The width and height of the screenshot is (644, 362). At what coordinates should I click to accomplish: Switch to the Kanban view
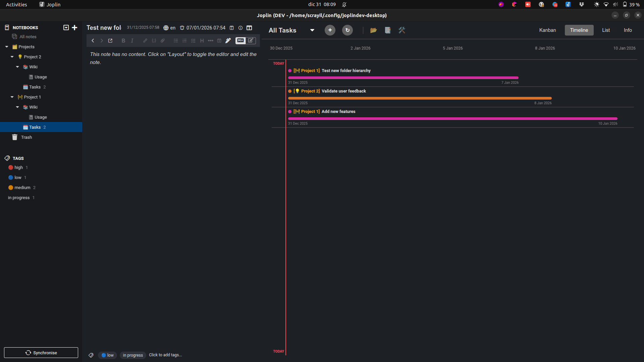click(547, 30)
